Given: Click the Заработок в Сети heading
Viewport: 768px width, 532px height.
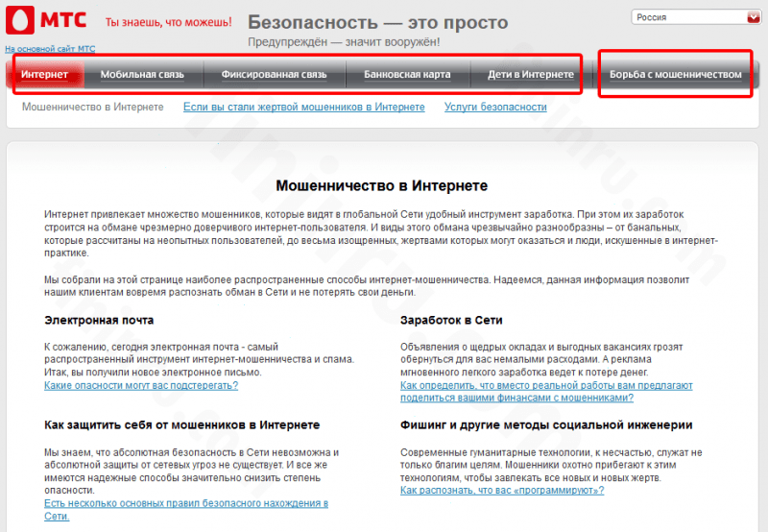Looking at the screenshot, I should (x=451, y=320).
